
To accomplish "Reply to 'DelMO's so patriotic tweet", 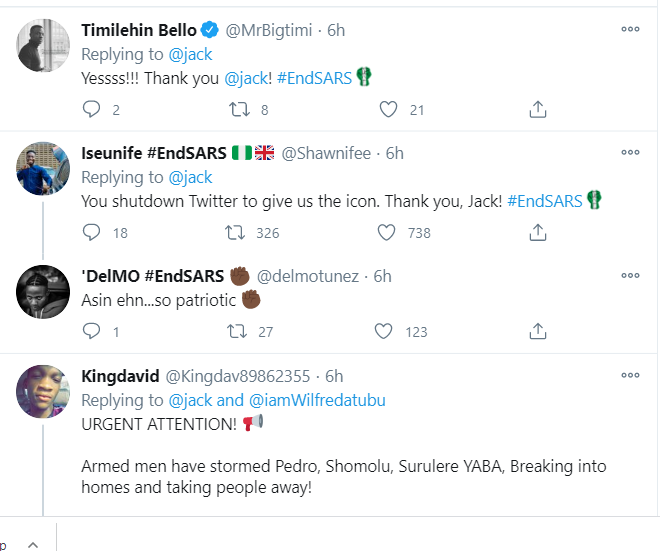I will (91, 330).
